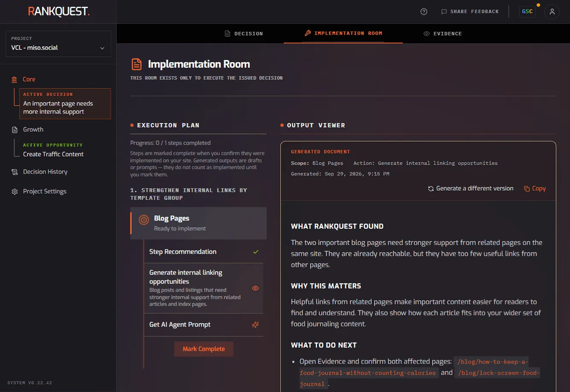
Task: Open the project selector VCL - miso.social
Action: 58,44
